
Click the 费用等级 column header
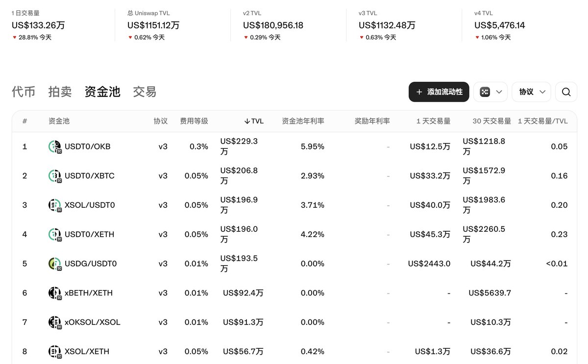click(x=194, y=121)
